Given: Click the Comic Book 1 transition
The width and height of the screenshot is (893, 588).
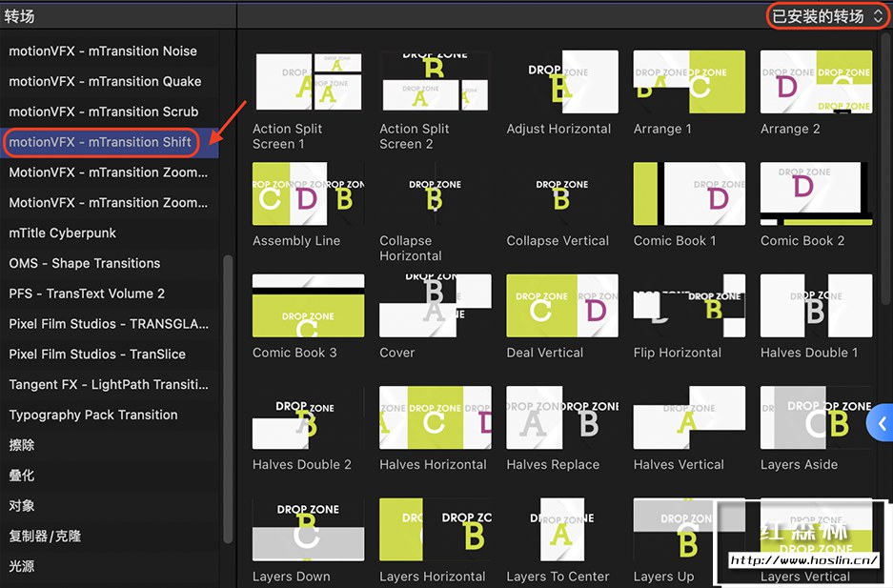Looking at the screenshot, I should coord(688,194).
